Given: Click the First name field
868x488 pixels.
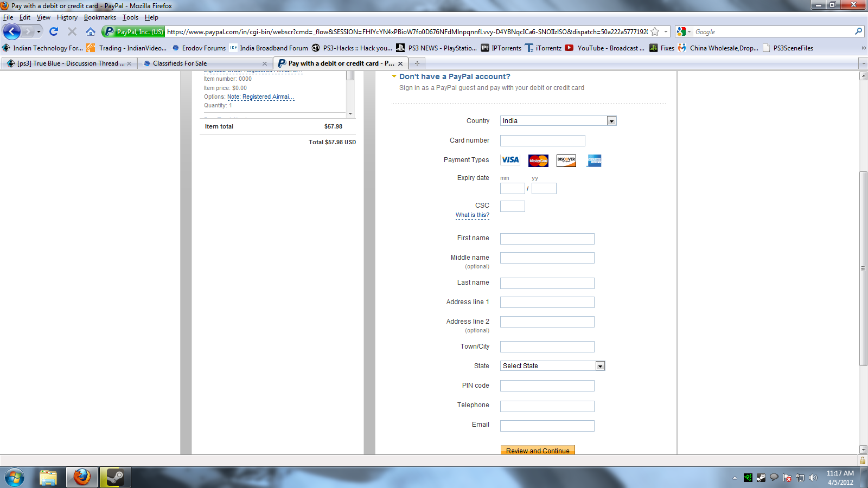Looking at the screenshot, I should coord(547,239).
